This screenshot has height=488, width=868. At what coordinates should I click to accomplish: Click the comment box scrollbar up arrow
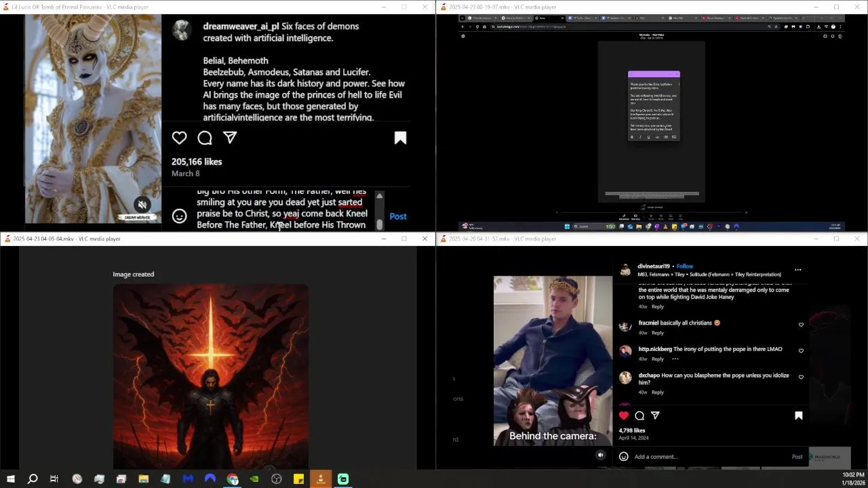click(379, 196)
